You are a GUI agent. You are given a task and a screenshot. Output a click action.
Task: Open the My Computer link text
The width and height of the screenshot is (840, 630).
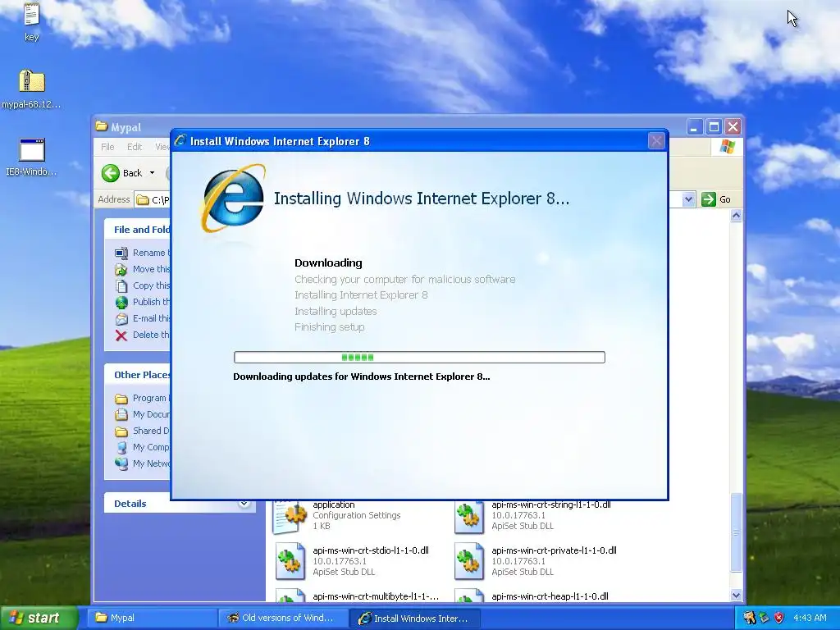click(151, 447)
